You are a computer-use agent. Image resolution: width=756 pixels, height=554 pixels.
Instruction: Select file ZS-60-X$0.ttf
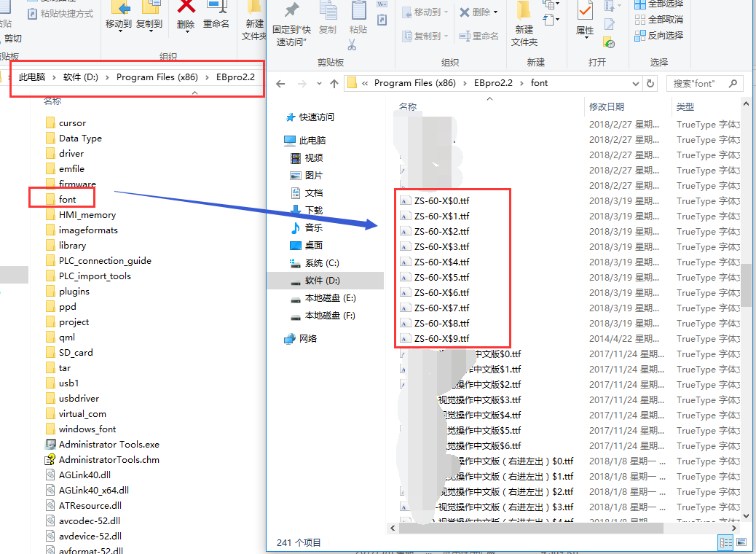441,200
